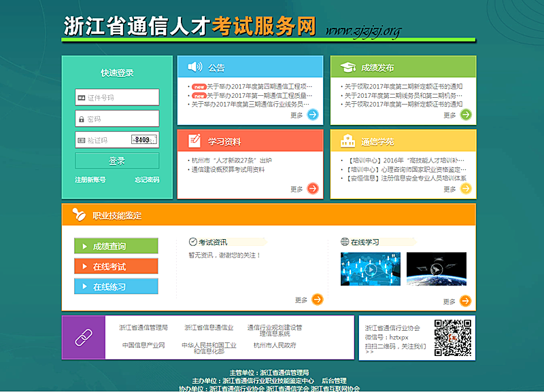Open the 后台管理 link in footer
The width and height of the screenshot is (544, 392).
pos(334,381)
